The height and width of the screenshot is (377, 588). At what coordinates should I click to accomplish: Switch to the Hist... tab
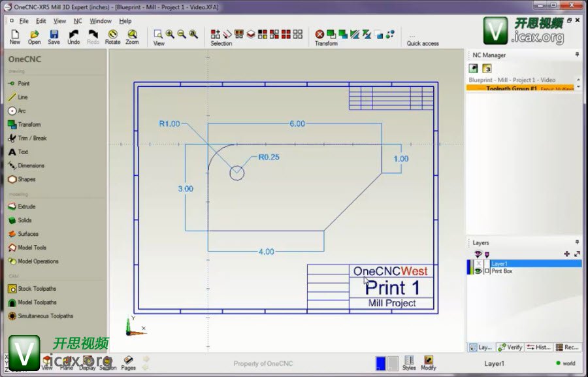tap(538, 348)
